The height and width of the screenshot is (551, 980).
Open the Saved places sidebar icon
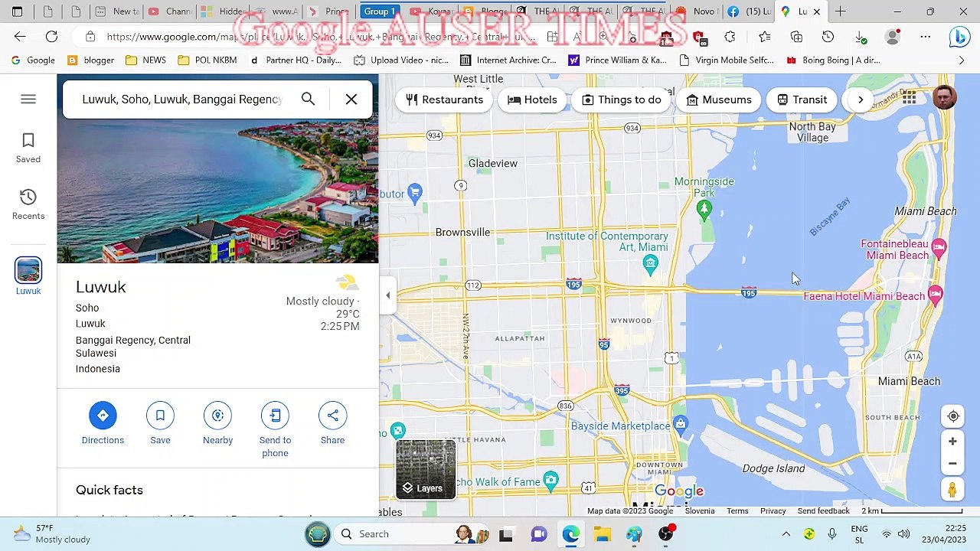click(28, 148)
